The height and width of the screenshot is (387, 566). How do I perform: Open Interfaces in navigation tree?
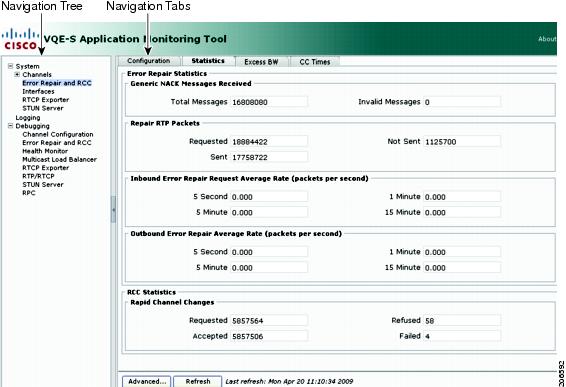tap(38, 91)
